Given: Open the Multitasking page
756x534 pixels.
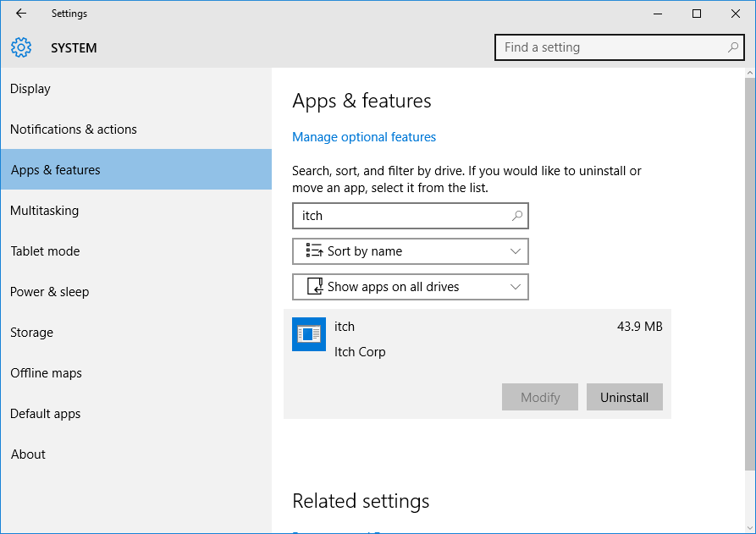Looking at the screenshot, I should (136, 211).
